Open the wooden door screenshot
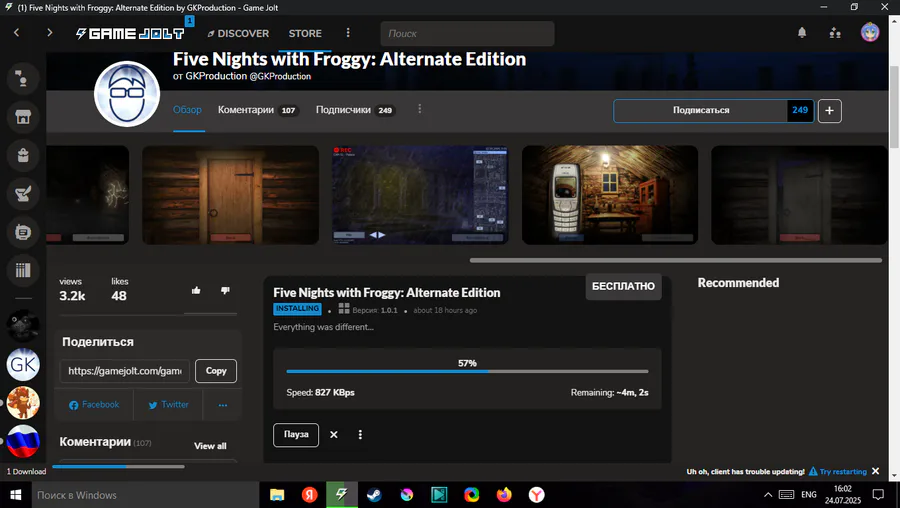The image size is (900, 508). (x=230, y=195)
